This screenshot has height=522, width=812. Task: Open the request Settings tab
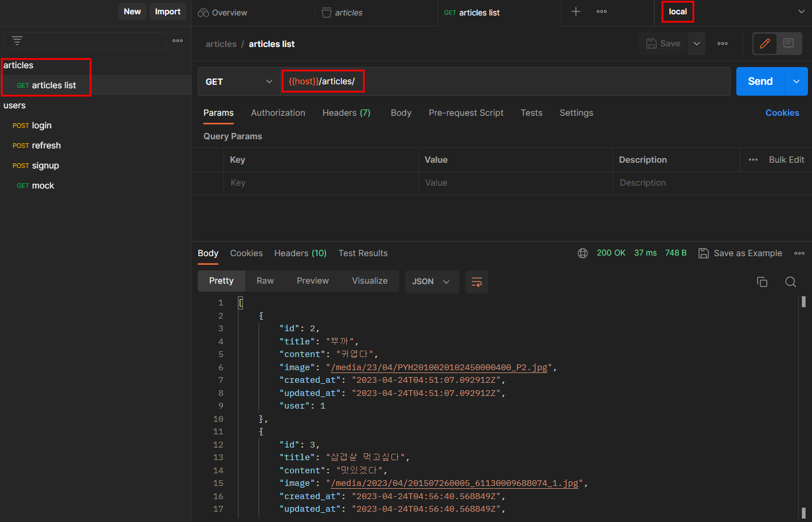pyautogui.click(x=576, y=113)
